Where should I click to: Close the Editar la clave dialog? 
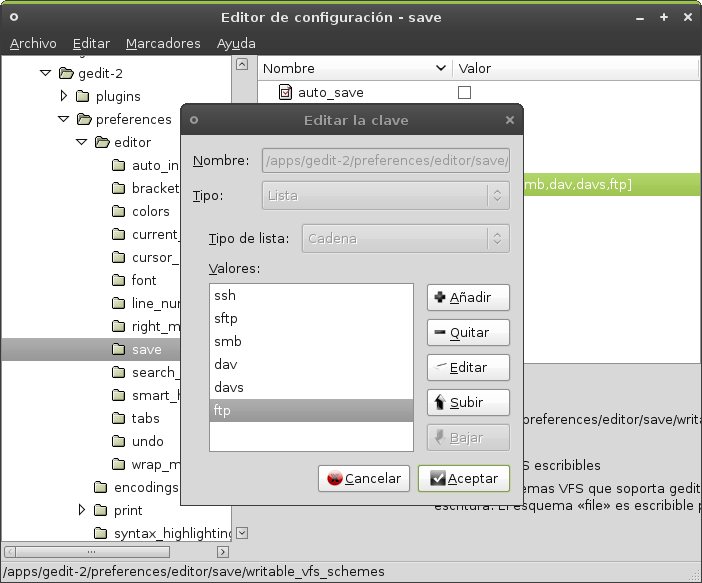509,120
